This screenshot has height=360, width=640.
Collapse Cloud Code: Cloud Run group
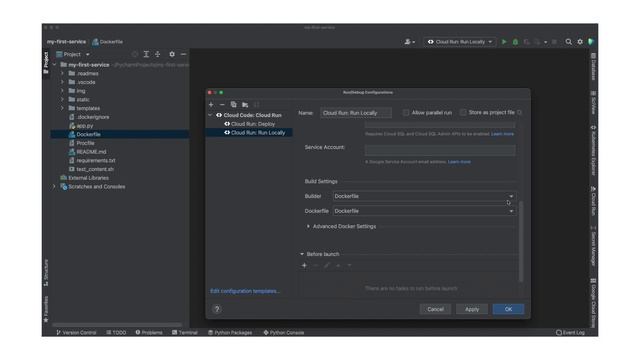(211, 115)
